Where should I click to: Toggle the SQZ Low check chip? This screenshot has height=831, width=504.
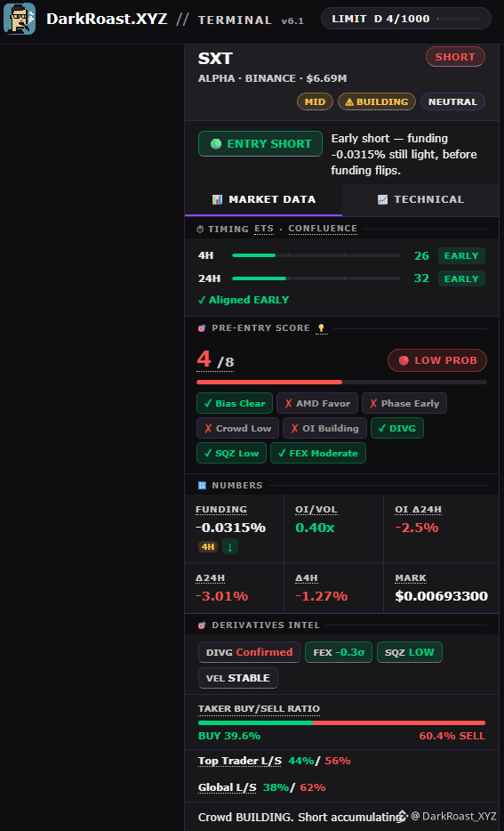(x=231, y=453)
